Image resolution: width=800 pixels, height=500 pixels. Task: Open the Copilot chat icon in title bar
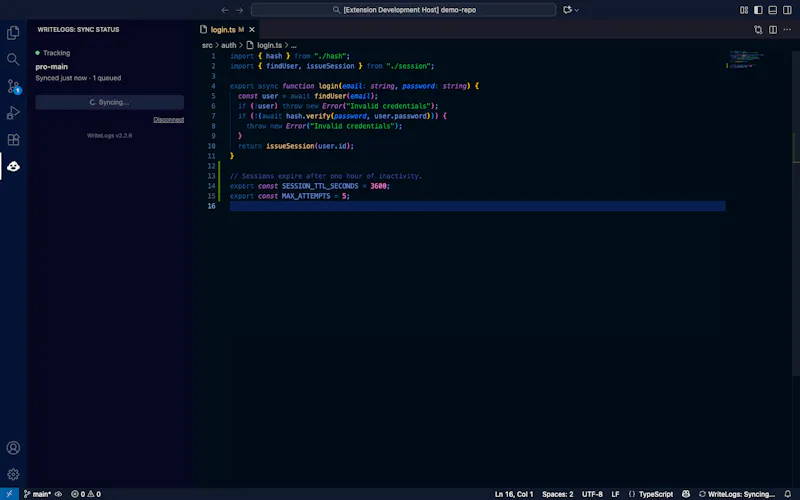pyautogui.click(x=567, y=10)
